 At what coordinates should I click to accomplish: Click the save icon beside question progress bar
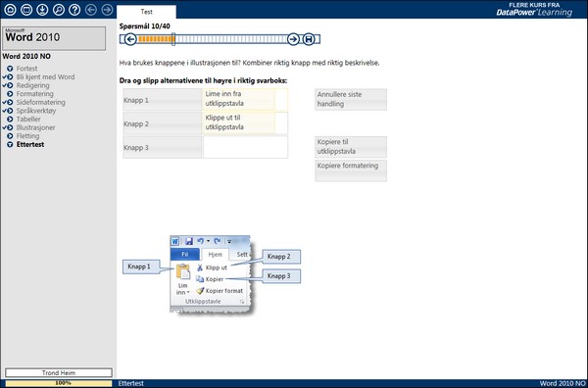[309, 39]
